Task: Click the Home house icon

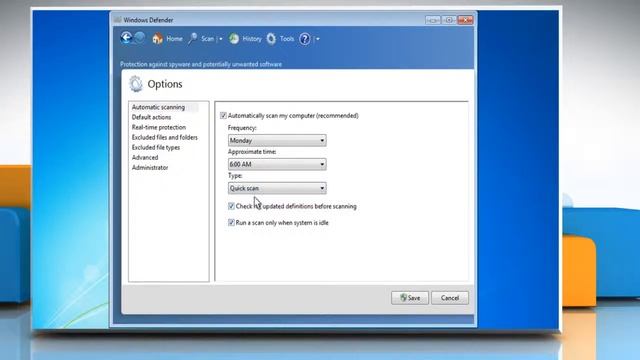Action: (x=158, y=39)
